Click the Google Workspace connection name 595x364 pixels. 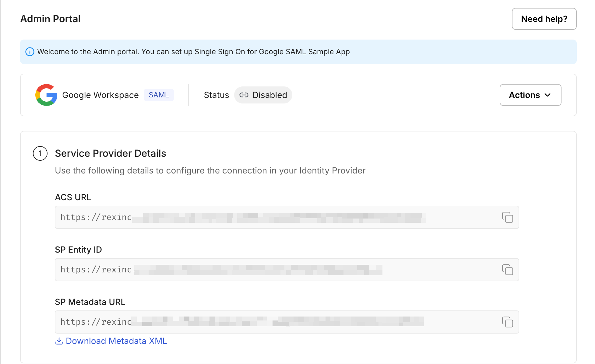100,95
